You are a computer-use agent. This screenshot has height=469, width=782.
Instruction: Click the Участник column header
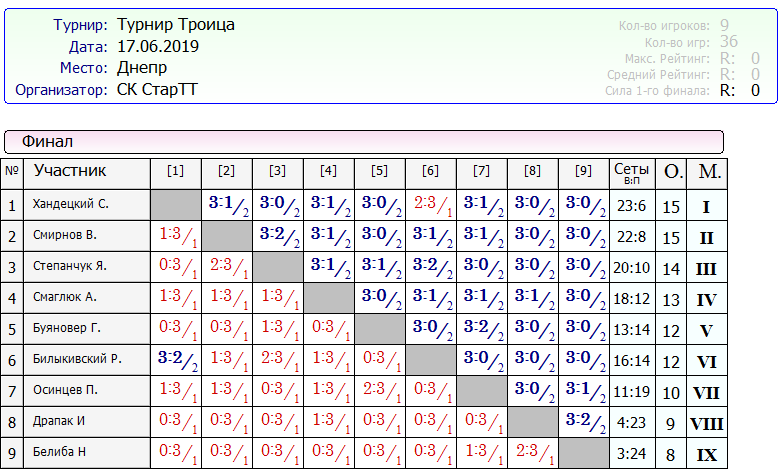[70, 171]
